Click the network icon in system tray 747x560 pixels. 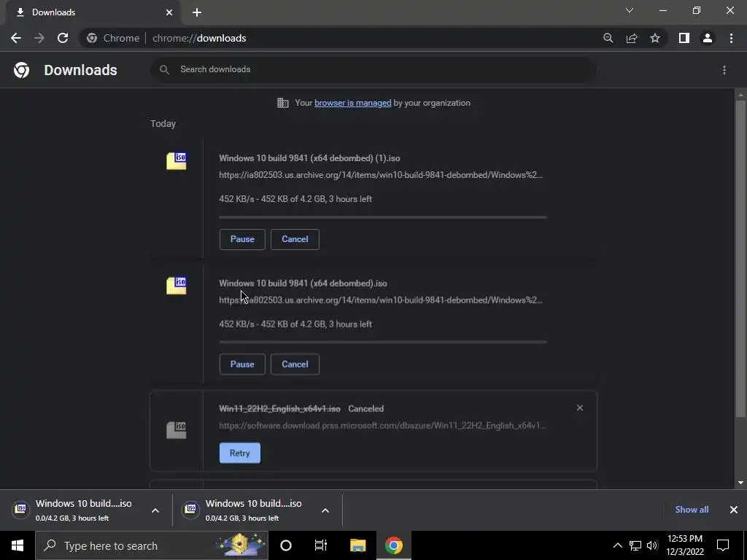635,545
